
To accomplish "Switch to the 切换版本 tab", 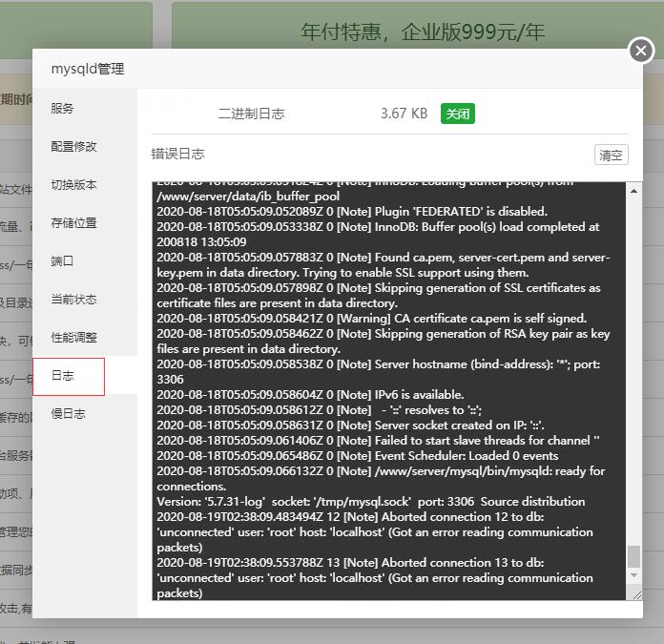I will tap(73, 184).
